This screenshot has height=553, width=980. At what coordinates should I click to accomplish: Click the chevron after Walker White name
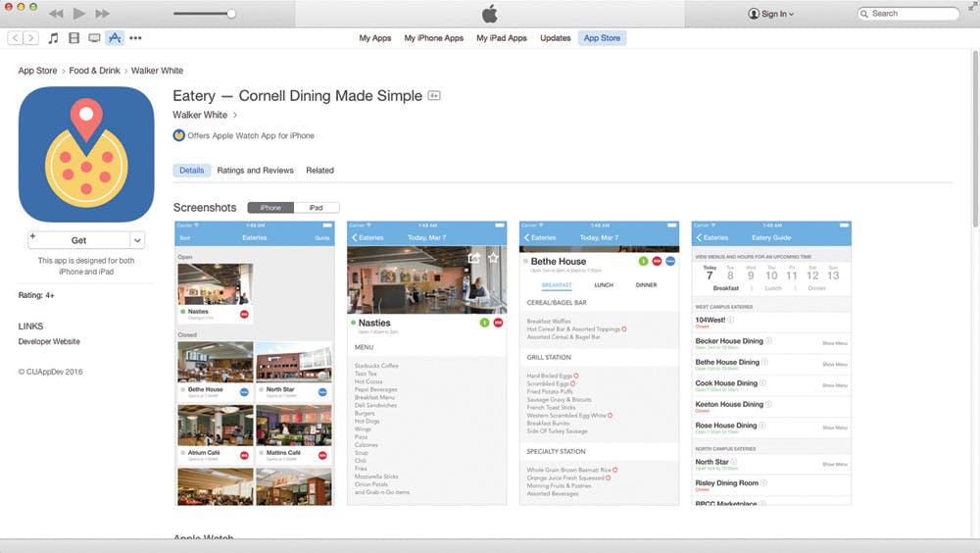pyautogui.click(x=235, y=115)
